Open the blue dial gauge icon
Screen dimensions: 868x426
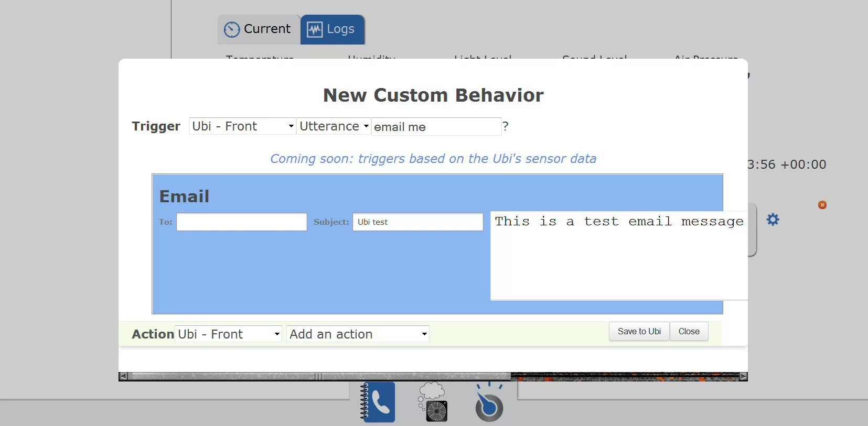tap(489, 402)
